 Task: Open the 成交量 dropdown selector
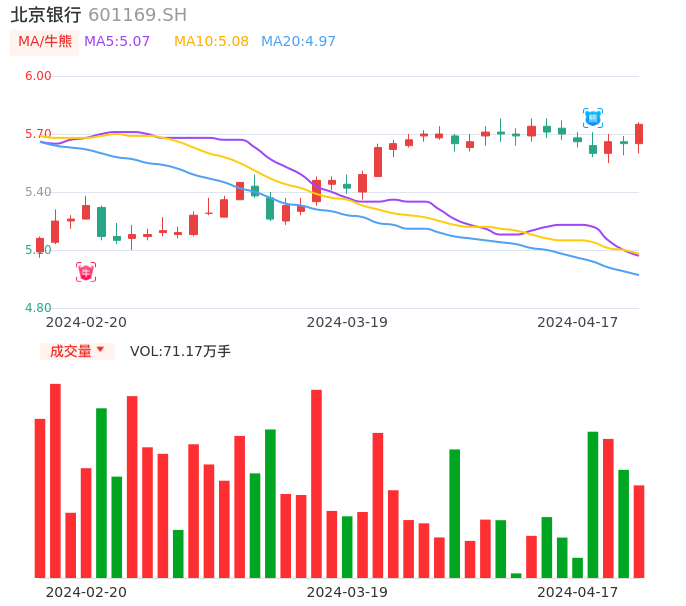(77, 351)
